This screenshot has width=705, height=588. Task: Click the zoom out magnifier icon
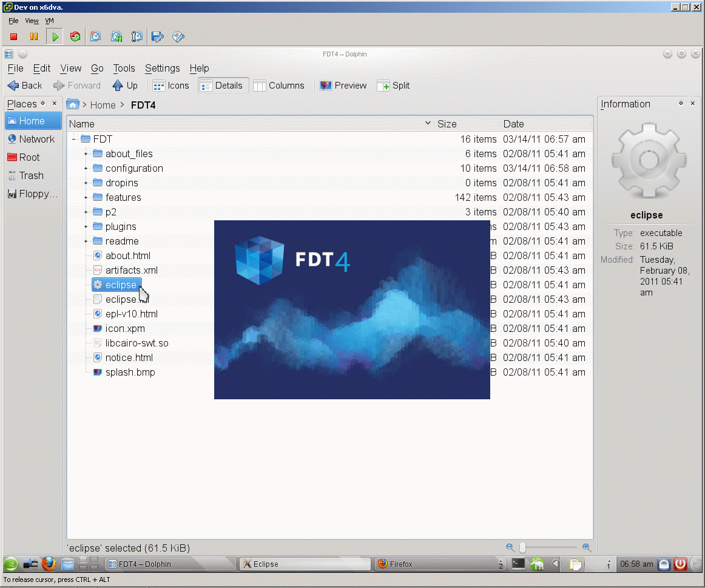(x=510, y=547)
